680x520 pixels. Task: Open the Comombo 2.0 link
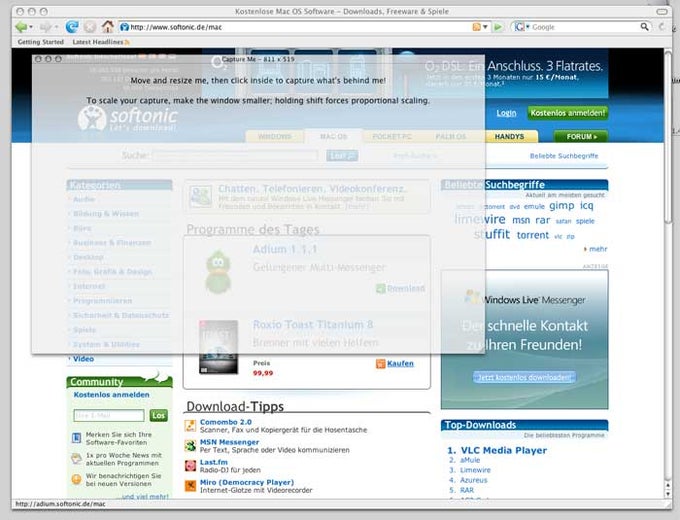(226, 422)
